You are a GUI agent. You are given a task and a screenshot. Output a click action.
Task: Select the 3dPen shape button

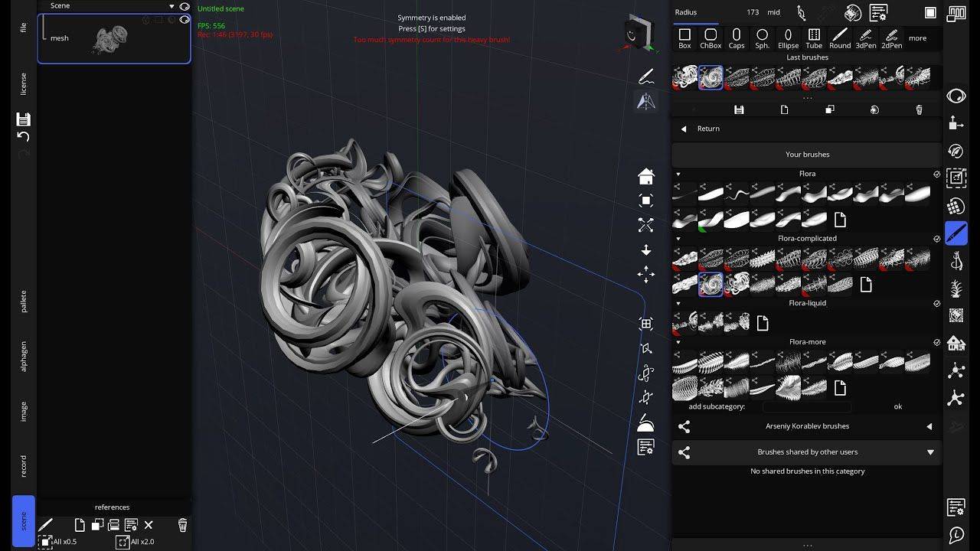pyautogui.click(x=866, y=38)
